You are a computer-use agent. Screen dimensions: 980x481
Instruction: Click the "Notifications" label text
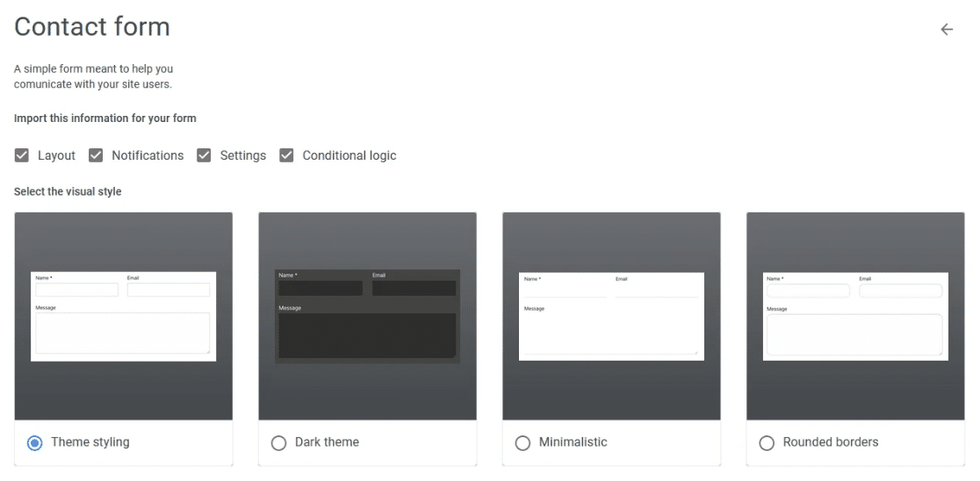coord(148,155)
